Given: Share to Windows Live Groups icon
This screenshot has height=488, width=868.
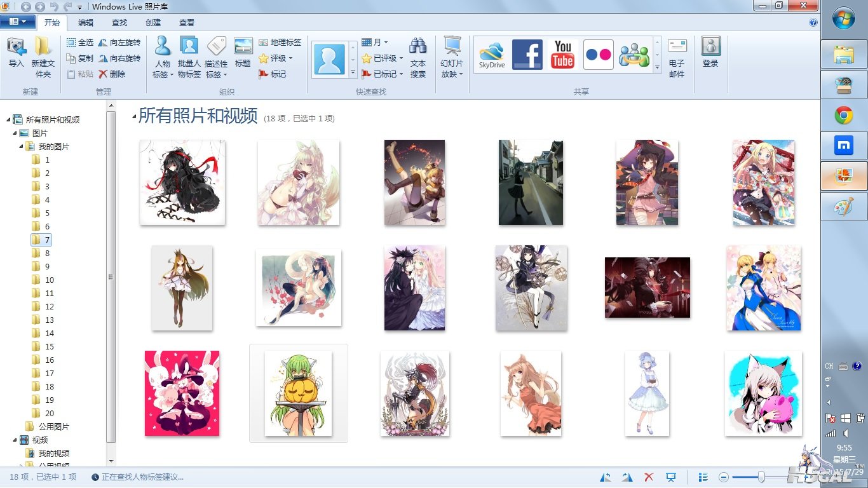Looking at the screenshot, I should click(634, 55).
